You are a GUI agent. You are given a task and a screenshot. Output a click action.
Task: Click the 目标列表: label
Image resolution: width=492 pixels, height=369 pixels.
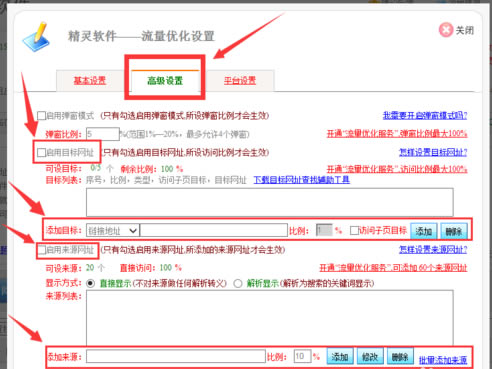[64, 180]
